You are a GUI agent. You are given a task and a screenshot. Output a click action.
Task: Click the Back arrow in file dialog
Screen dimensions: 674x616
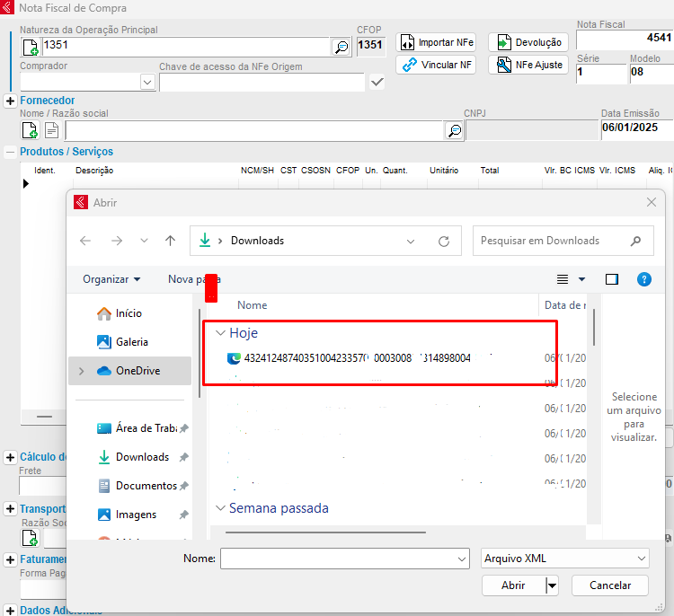pos(85,241)
